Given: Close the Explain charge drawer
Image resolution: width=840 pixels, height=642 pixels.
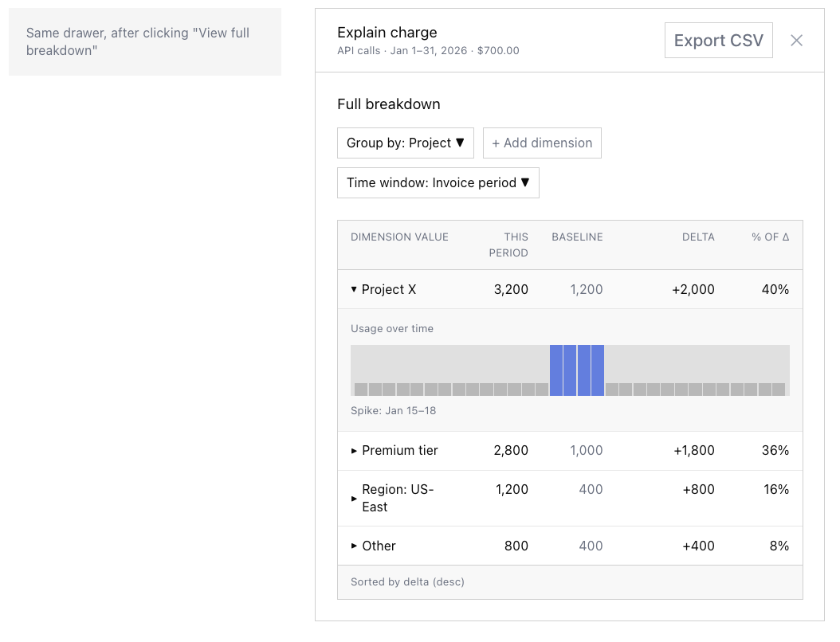Looking at the screenshot, I should (796, 41).
